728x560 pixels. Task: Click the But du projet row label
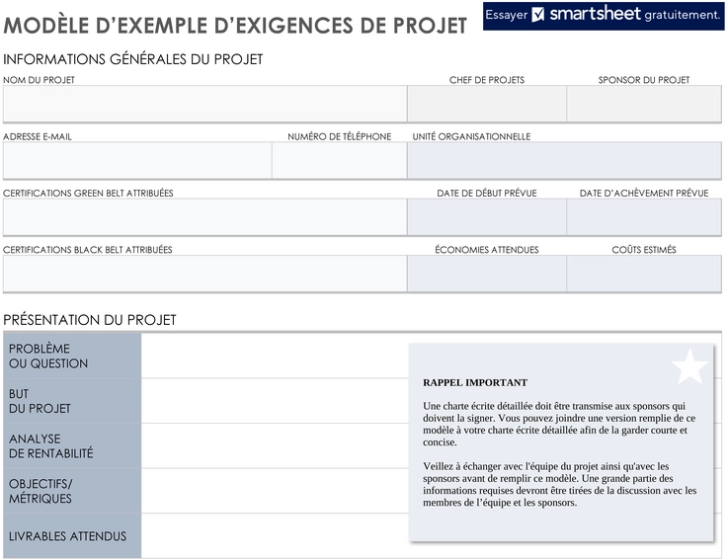[x=72, y=401]
